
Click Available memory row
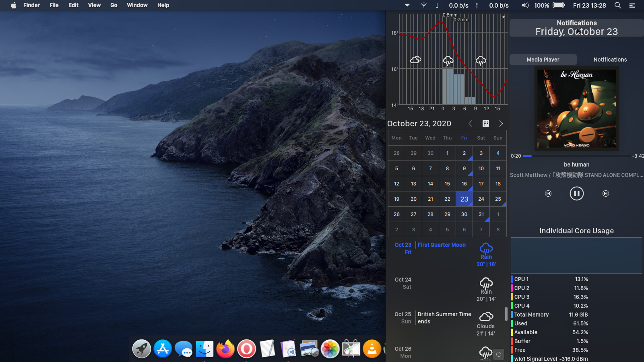click(x=550, y=332)
